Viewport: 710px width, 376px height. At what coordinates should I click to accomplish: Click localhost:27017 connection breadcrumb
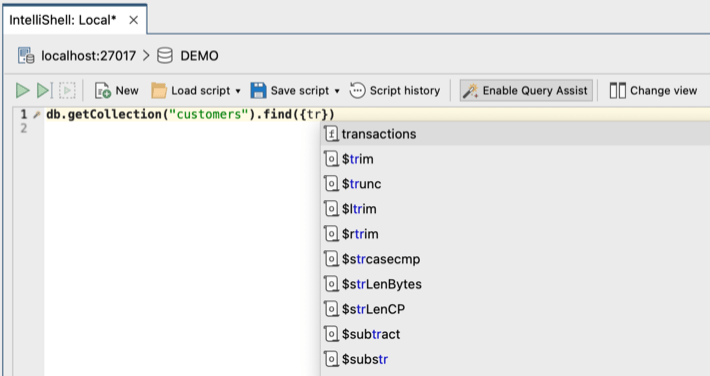89,56
